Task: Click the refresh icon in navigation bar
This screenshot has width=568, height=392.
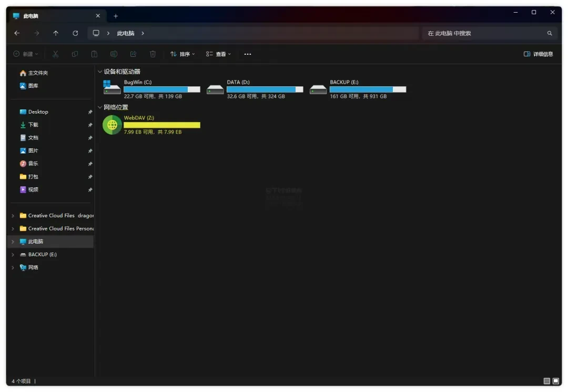Action: tap(75, 33)
